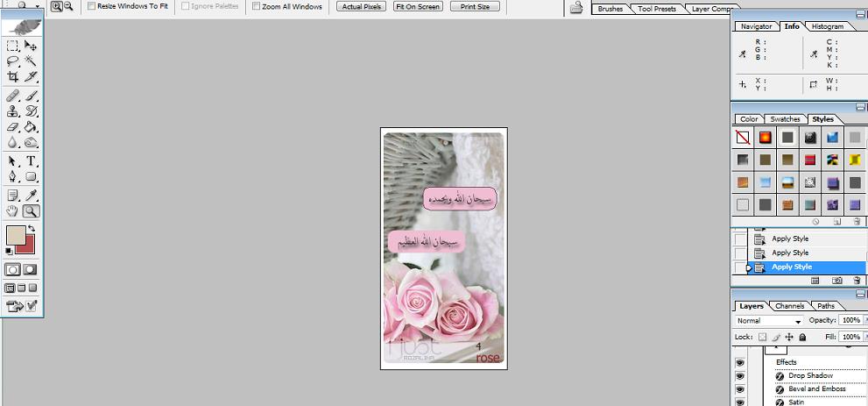Enable Resize Windows To Fit checkbox

[x=92, y=6]
